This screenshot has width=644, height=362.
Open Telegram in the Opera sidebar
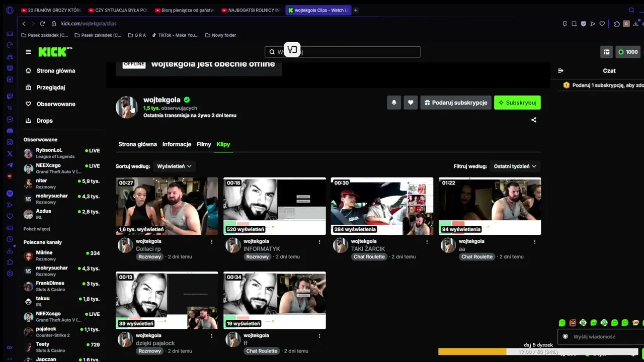[10, 165]
